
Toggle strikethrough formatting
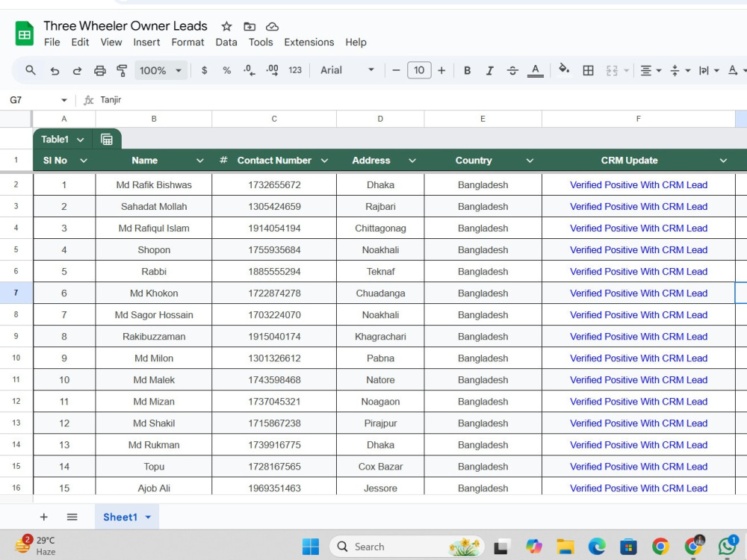click(512, 70)
